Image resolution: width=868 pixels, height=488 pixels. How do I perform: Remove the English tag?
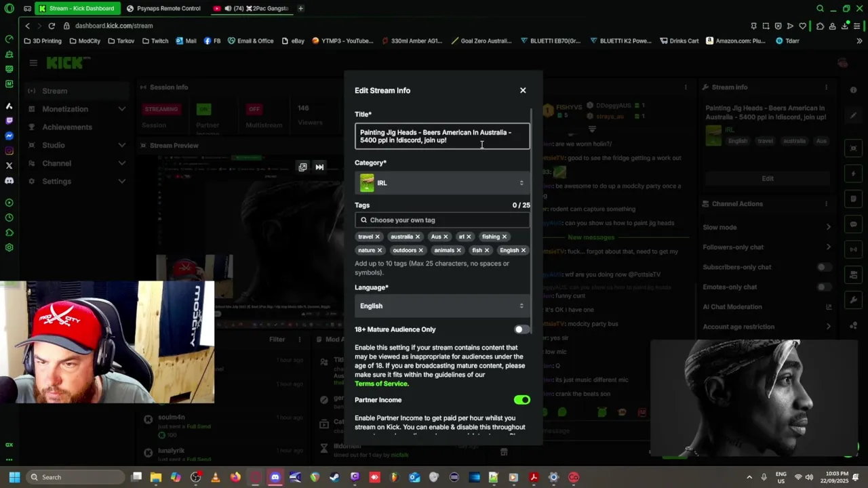524,250
